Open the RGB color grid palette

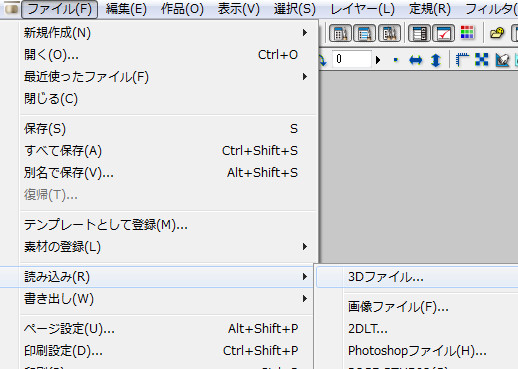(x=467, y=32)
